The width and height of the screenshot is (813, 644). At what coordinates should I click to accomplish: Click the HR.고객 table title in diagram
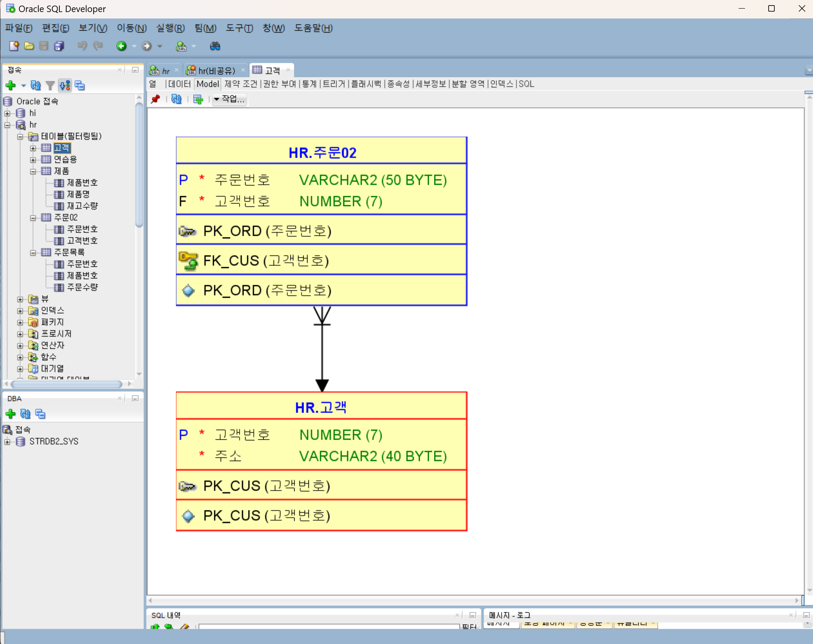pyautogui.click(x=321, y=407)
